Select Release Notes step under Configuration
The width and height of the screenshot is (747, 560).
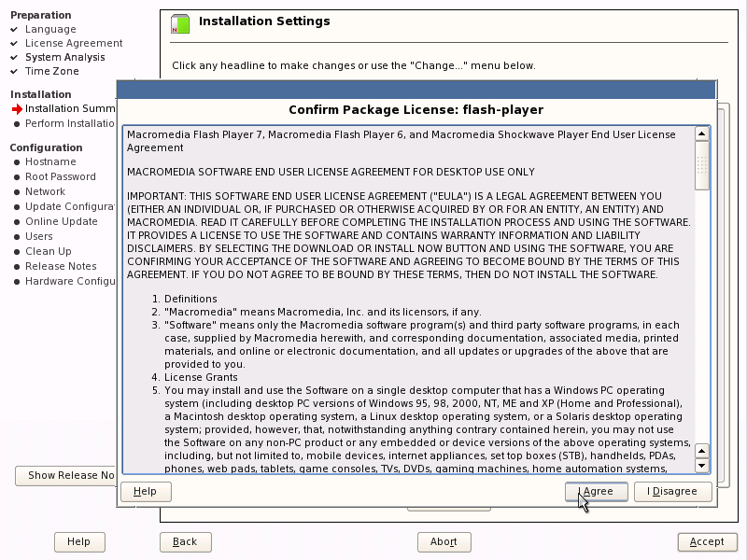click(x=61, y=266)
